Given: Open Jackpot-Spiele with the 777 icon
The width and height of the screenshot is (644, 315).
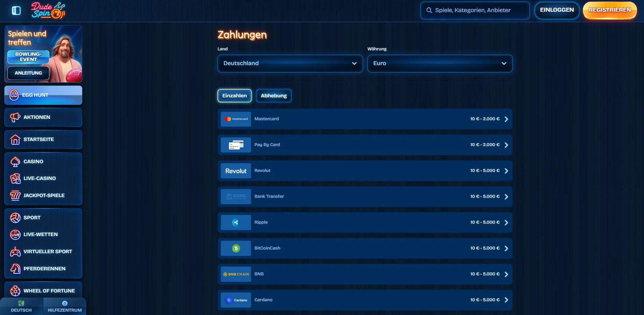Looking at the screenshot, I should pos(44,195).
